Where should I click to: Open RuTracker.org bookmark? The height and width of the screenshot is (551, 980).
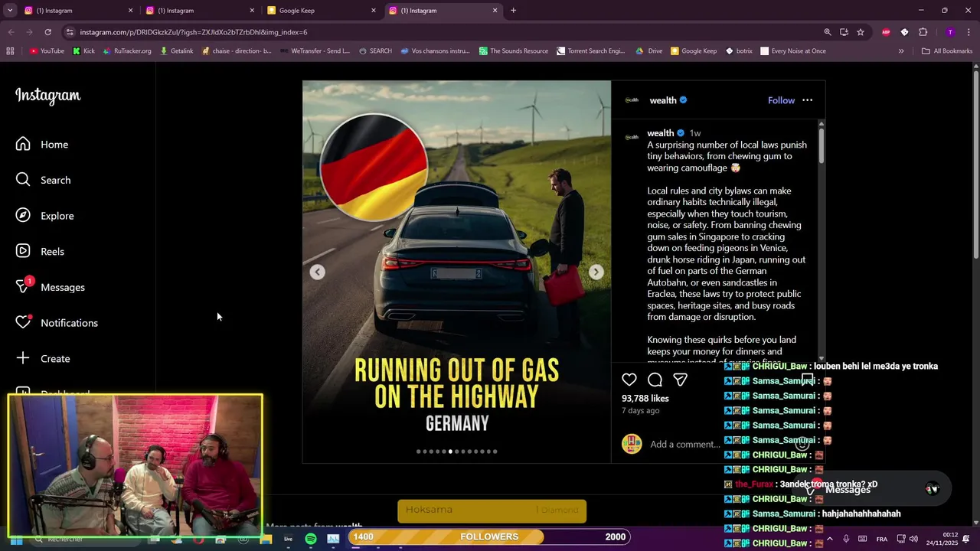click(x=127, y=51)
